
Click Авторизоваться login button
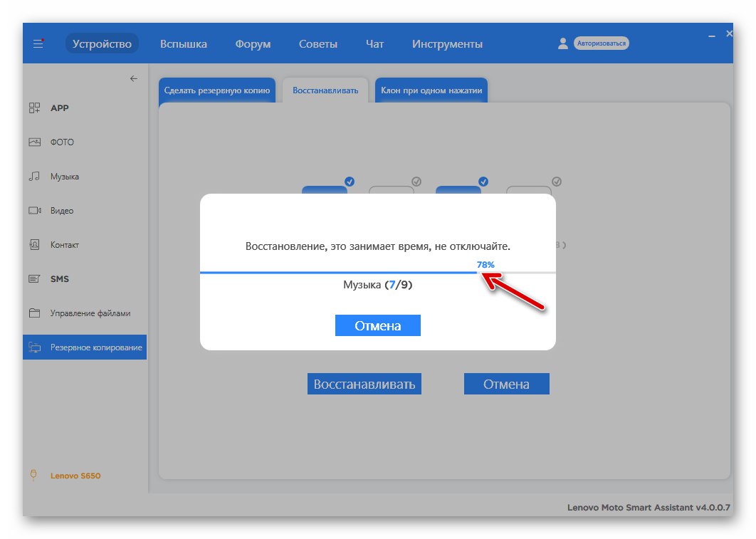click(602, 43)
